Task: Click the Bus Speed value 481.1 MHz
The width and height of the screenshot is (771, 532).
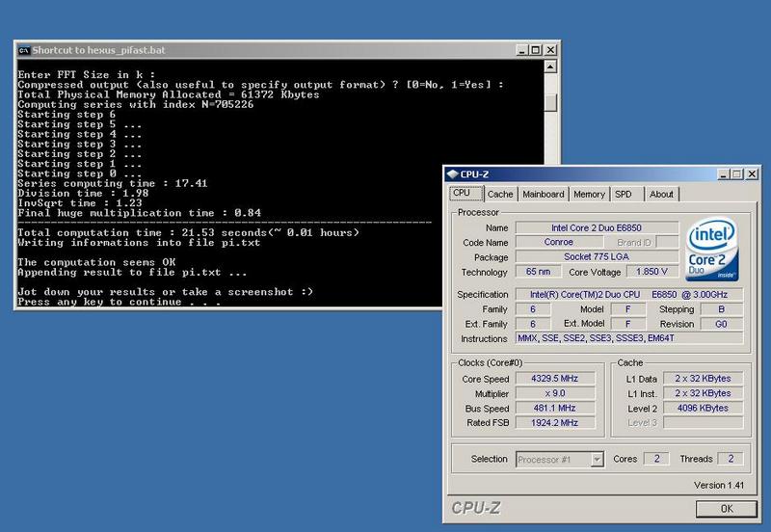Action: tap(555, 408)
